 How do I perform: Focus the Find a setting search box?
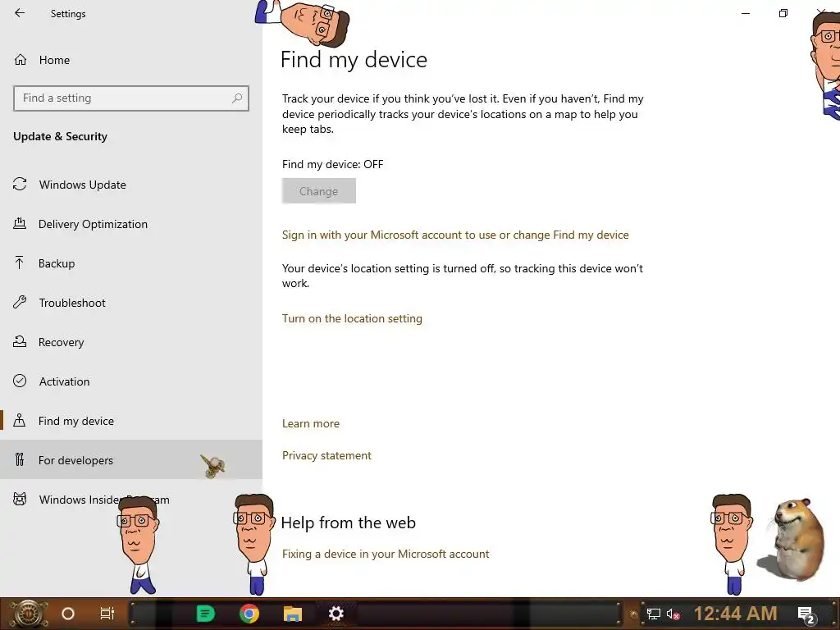tap(130, 98)
